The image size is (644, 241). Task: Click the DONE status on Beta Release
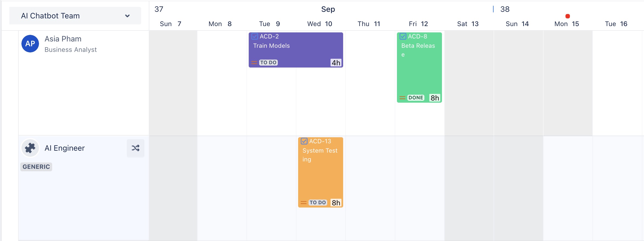[x=416, y=98]
